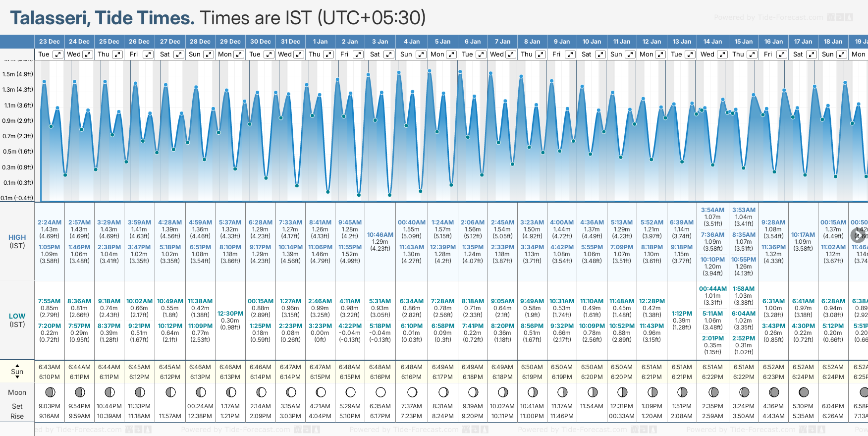Expand the Sun 4 Jan day details

pos(421,54)
